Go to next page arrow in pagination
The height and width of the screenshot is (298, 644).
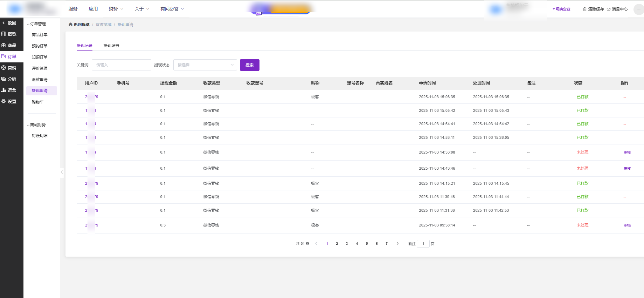tap(397, 244)
